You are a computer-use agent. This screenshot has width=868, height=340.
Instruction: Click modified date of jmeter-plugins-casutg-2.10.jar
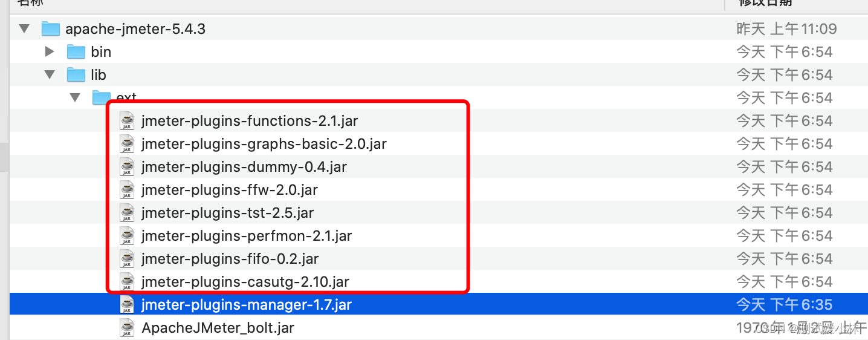coord(785,282)
